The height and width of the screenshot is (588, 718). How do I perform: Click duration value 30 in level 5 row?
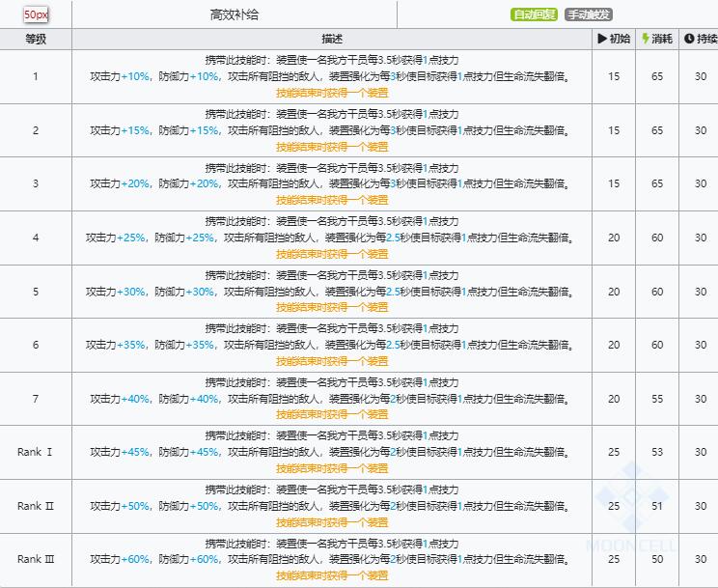(701, 292)
